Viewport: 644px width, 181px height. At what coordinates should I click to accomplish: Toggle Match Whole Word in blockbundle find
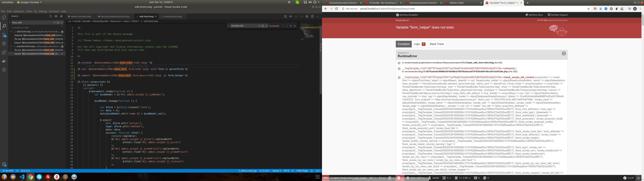(263, 26)
